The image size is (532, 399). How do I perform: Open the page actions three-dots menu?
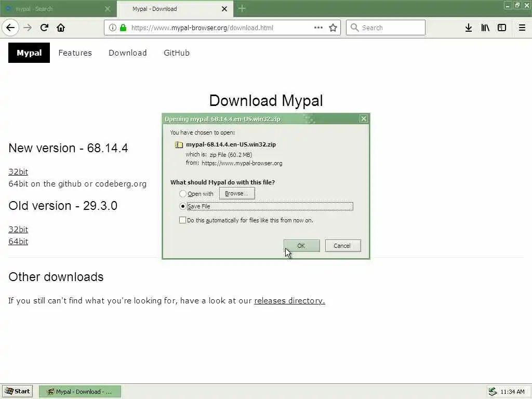pyautogui.click(x=318, y=28)
